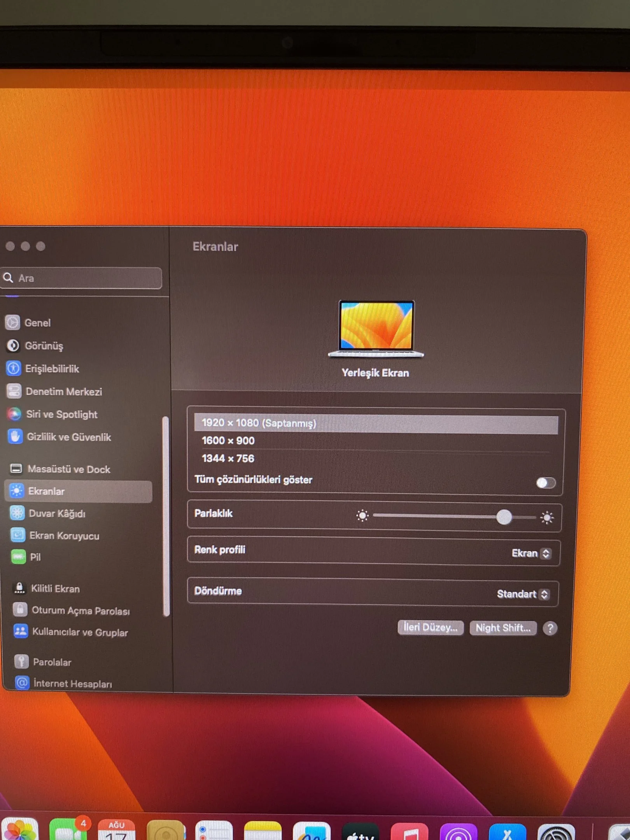This screenshot has width=630, height=840.
Task: Open Kullanıcılar ve Gruplar settings
Action: [x=80, y=632]
